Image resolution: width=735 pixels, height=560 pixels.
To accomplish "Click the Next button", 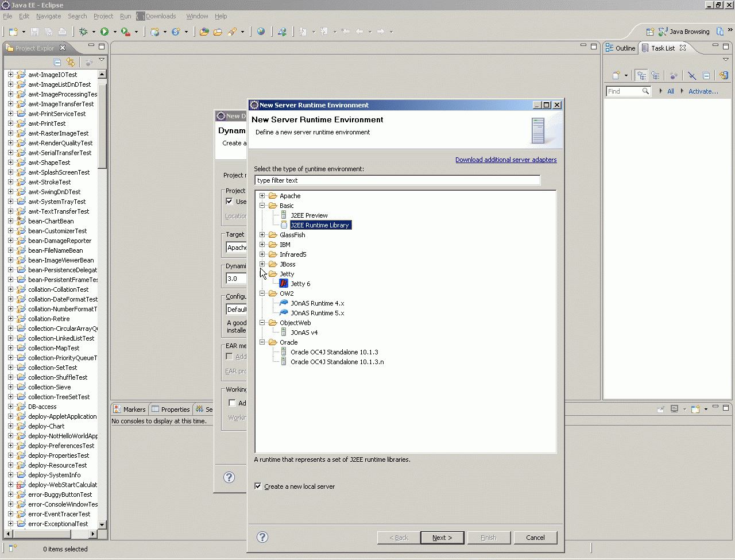I will pyautogui.click(x=442, y=538).
